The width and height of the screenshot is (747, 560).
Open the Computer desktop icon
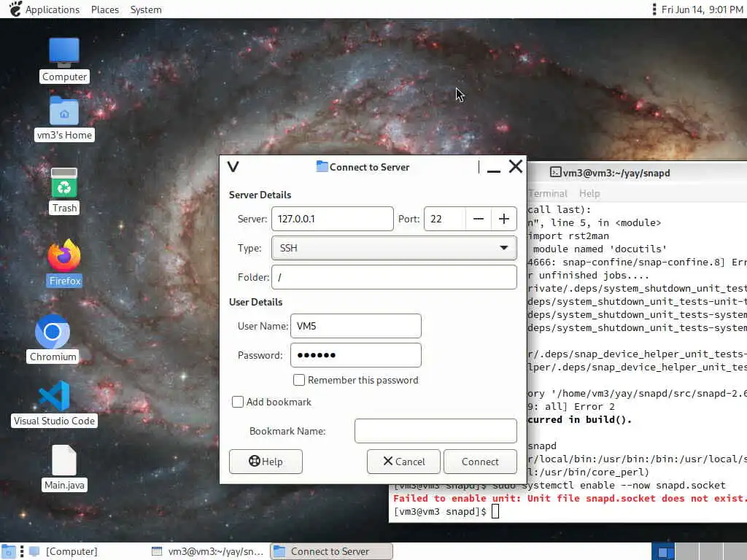click(64, 60)
